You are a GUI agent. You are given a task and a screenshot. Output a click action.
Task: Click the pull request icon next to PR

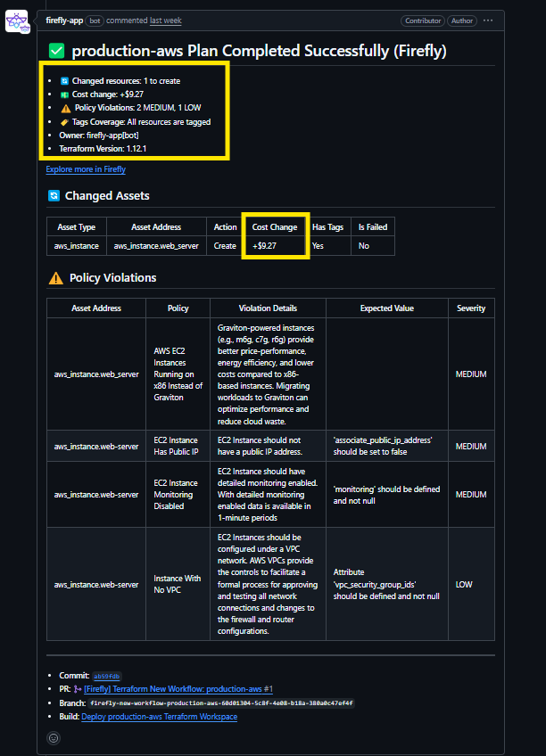(78, 689)
